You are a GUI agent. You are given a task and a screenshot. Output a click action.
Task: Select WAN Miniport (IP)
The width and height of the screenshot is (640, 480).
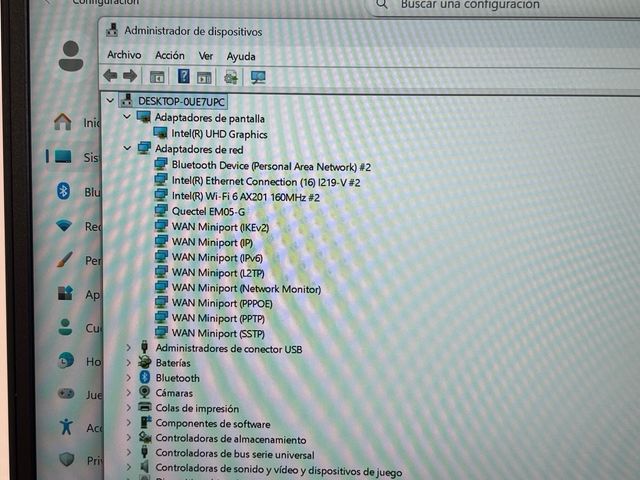pos(212,242)
